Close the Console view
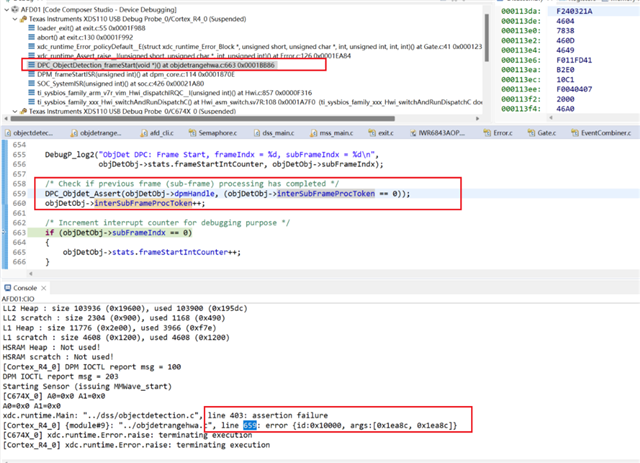This screenshot has width=640, height=463. tap(44, 288)
